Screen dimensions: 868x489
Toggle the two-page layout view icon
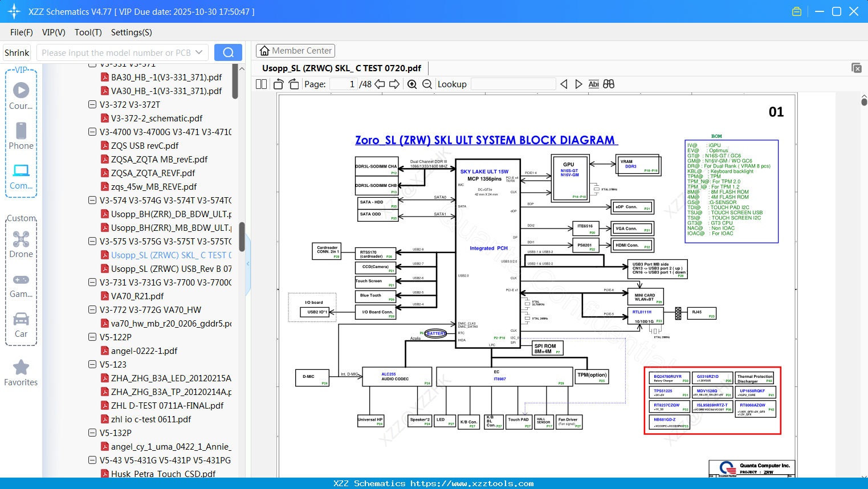tap(261, 84)
